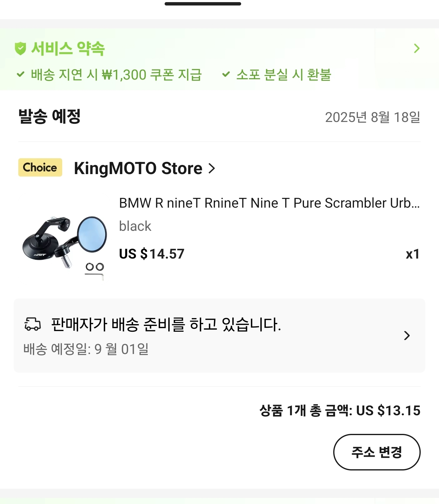Tap the top sheet drag handle
Image resolution: width=439 pixels, height=504 pixels.
(x=203, y=4)
